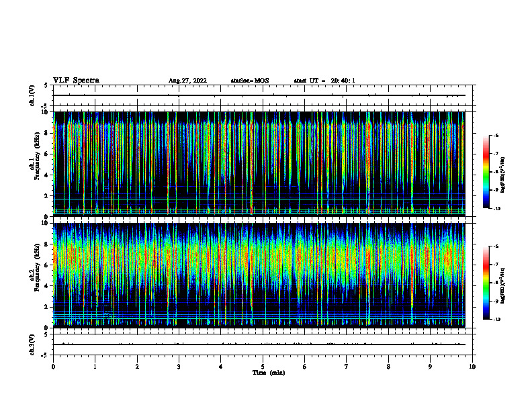532x411 pixels.
Task: Click the ch.2 spectrogram panel
Action: click(259, 275)
